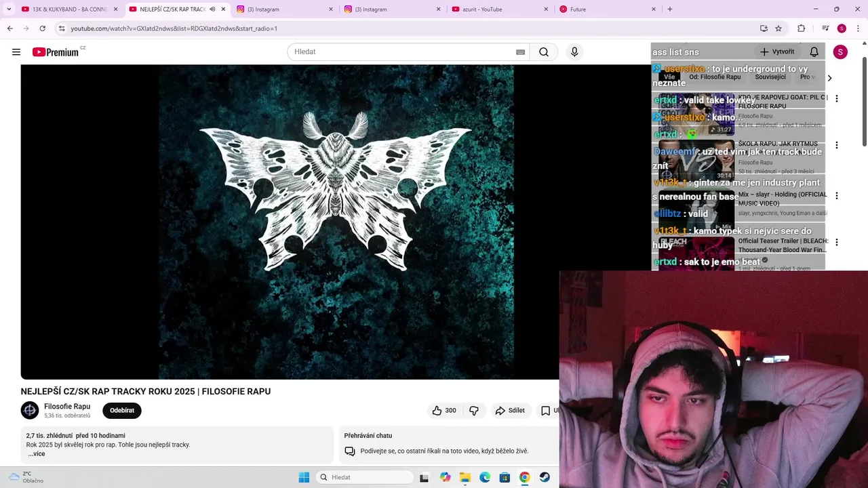Open options for Mix – slayr Holding
Screen dimensions: 868x488
837,196
